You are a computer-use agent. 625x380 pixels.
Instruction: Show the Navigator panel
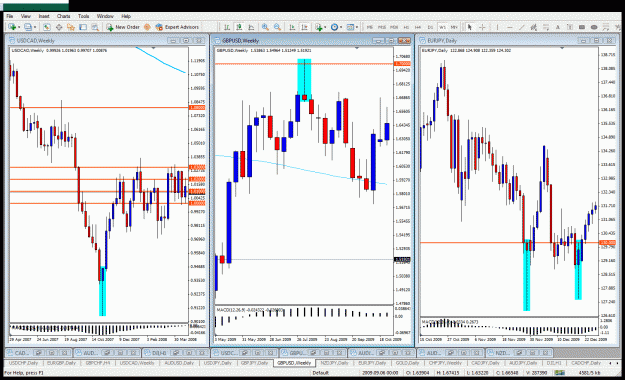tap(71, 27)
